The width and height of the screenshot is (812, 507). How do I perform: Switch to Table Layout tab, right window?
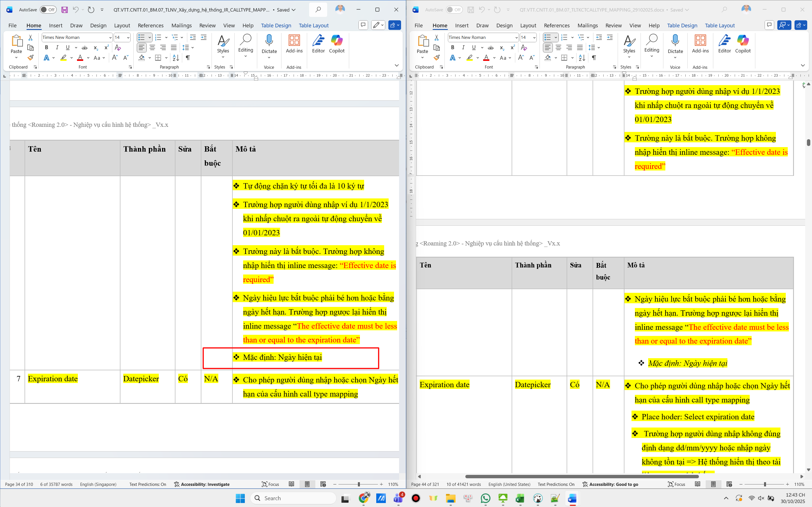coord(719,25)
